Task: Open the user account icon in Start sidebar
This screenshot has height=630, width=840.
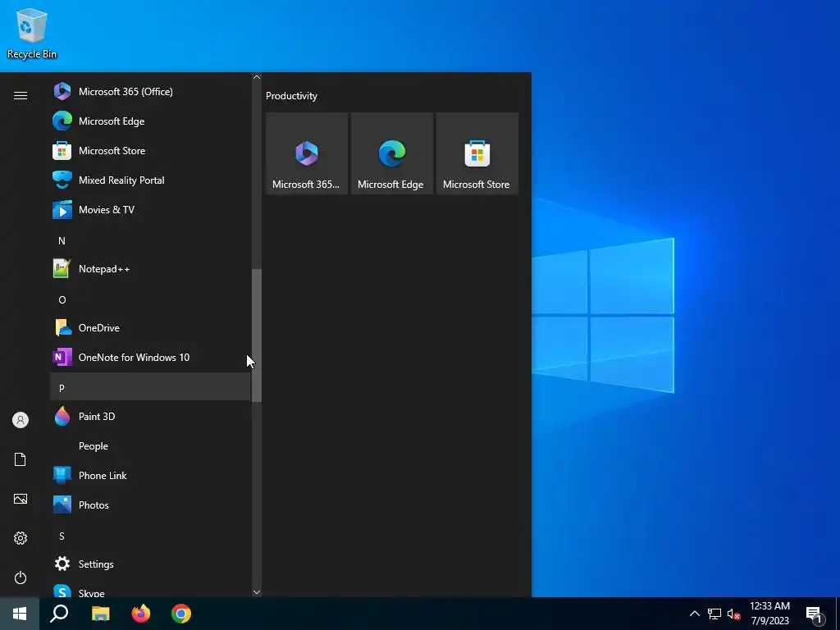Action: [x=21, y=420]
